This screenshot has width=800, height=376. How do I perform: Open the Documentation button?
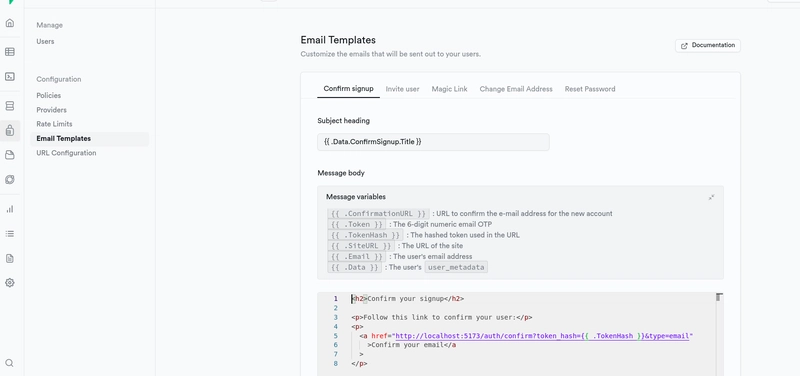[x=708, y=45]
